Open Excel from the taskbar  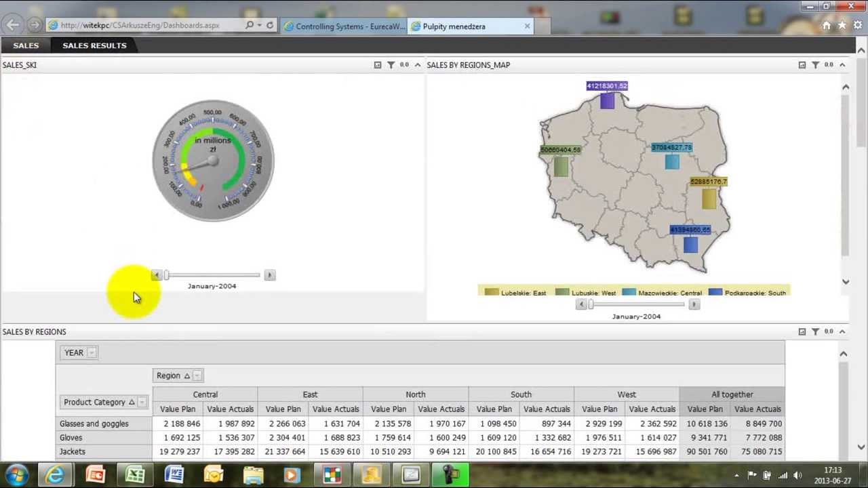135,475
